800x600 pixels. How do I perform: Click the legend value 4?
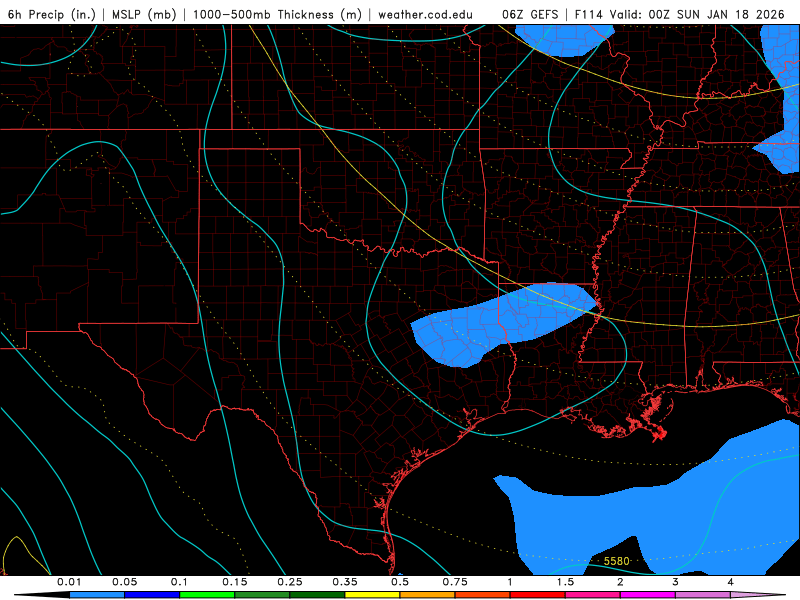(730, 582)
